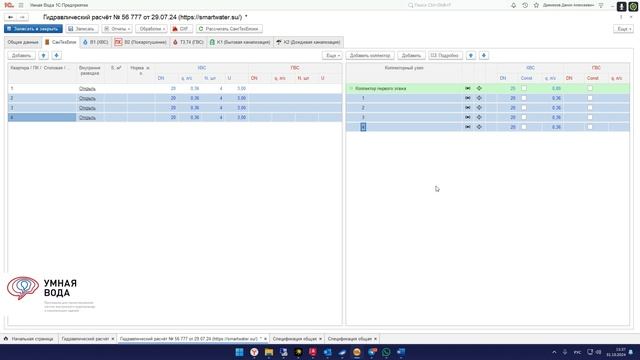Switch to the В1 (ХВС) tab
Screen dimensions: 640x360
point(96,42)
